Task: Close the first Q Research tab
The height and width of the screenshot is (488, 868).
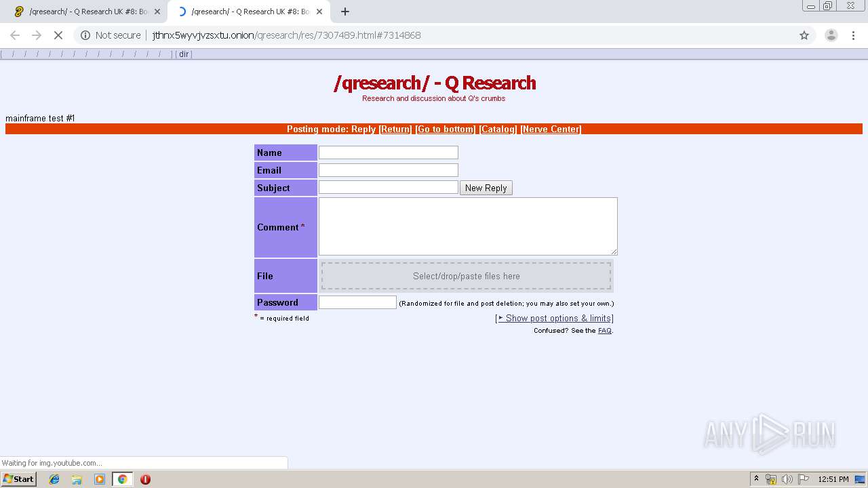Action: (157, 12)
